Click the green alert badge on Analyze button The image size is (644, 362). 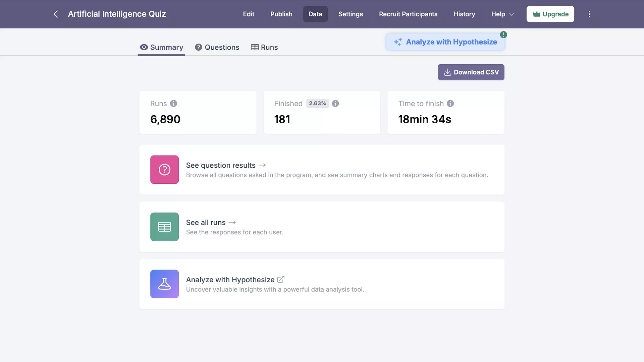(503, 35)
